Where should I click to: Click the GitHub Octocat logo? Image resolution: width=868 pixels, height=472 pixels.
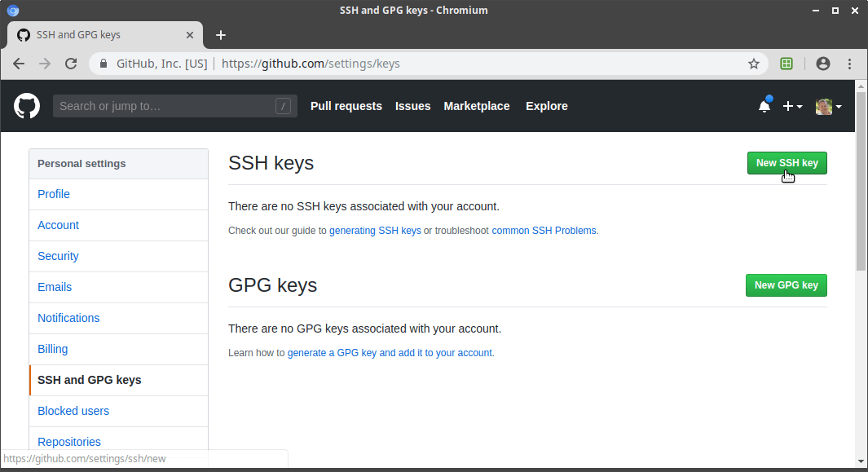[x=27, y=106]
